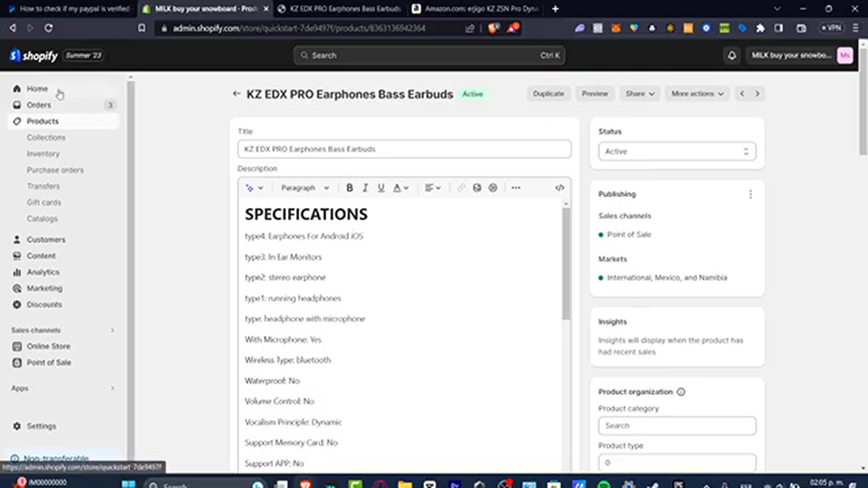Open Transfers under Products
868x488 pixels.
[43, 186]
